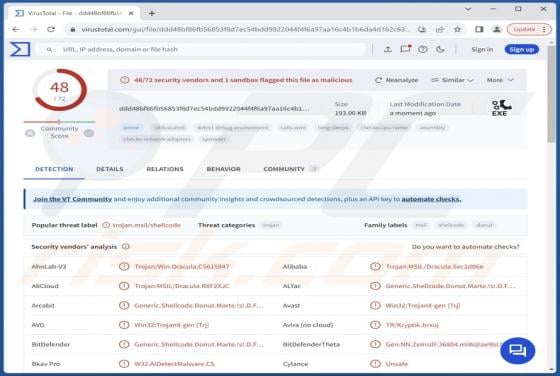
Task: Click the alert icon beside the malicious warning
Action: tap(125, 80)
